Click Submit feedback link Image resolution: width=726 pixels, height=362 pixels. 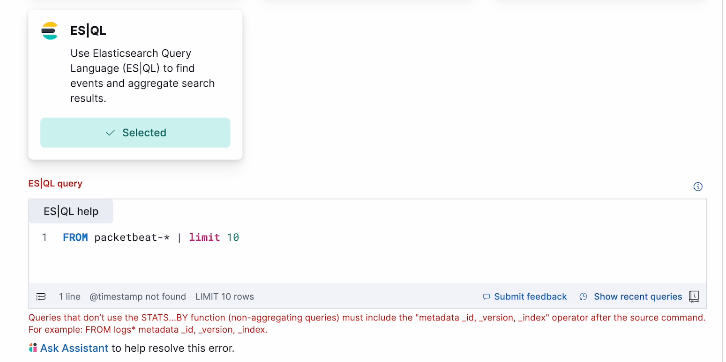point(530,297)
